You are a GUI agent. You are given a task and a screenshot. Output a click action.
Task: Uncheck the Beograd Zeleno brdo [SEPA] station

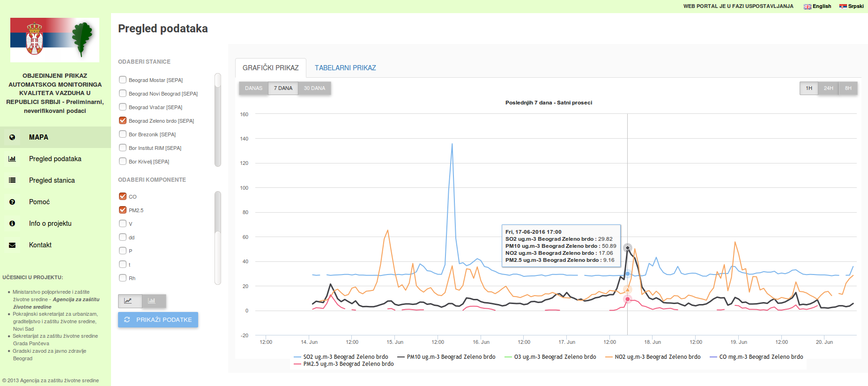point(123,121)
